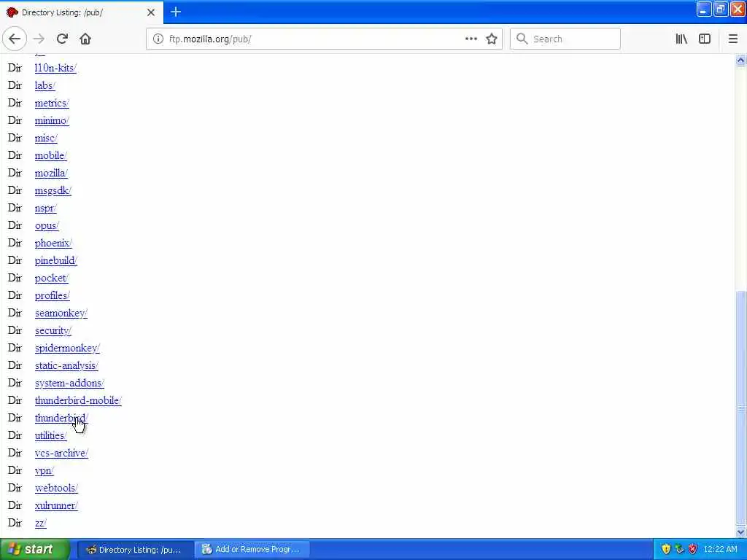Image resolution: width=747 pixels, height=560 pixels.
Task: Click the red shield alert tray icon
Action: 693,550
